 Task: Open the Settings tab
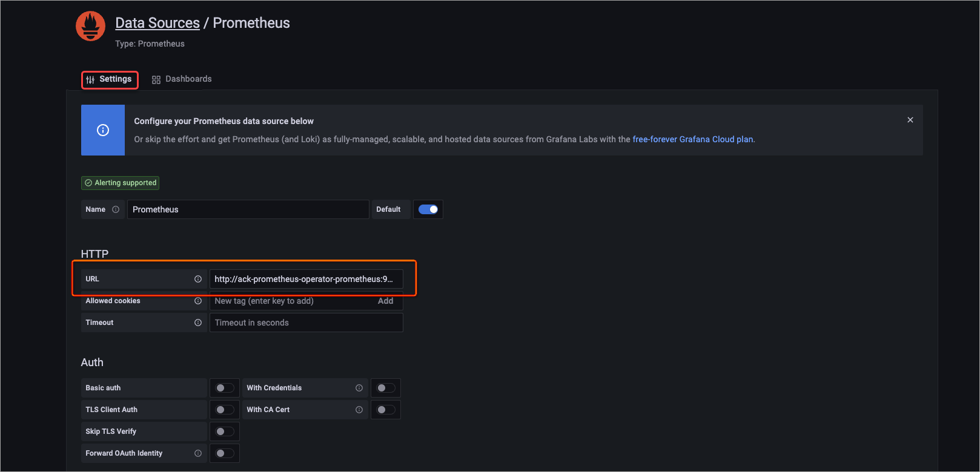coord(110,79)
